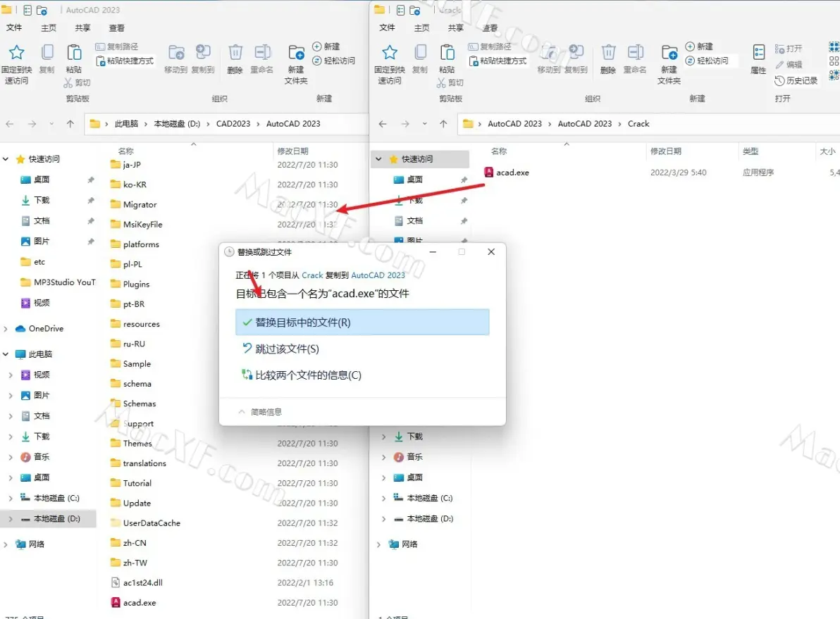Expand 本地磁盘 (D:) node in Crack window
The image size is (840, 619).
383,519
